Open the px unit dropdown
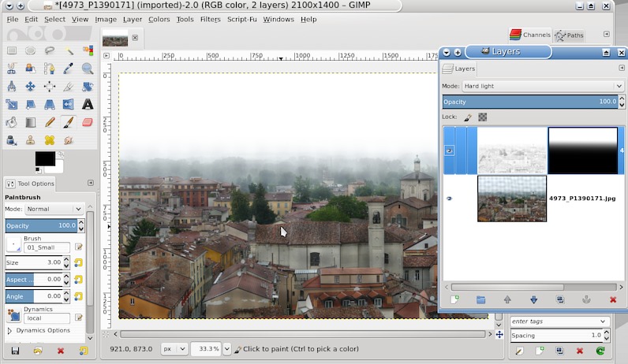Viewport: 628px width, 364px height. [x=174, y=349]
